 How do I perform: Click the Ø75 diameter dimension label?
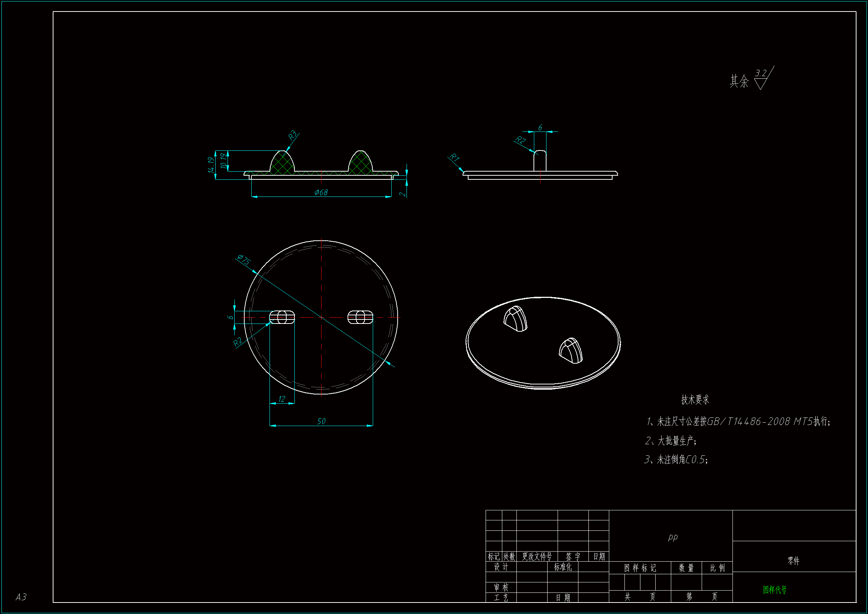[x=244, y=260]
